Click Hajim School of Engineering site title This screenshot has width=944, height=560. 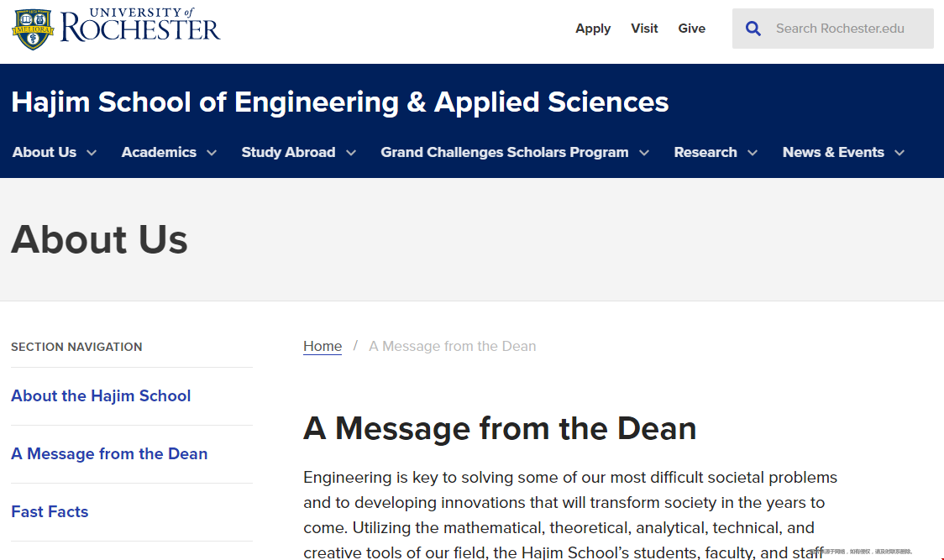point(339,102)
